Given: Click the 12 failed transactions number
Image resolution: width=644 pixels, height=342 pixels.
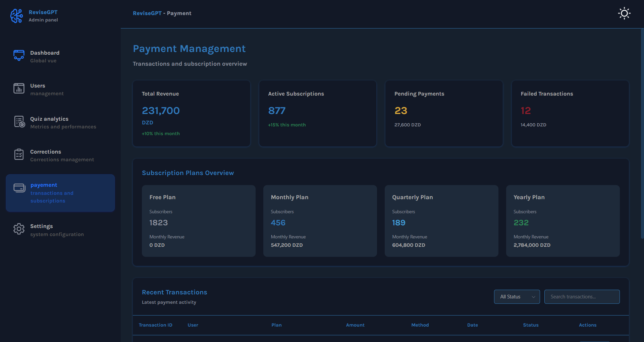Looking at the screenshot, I should coord(526,111).
